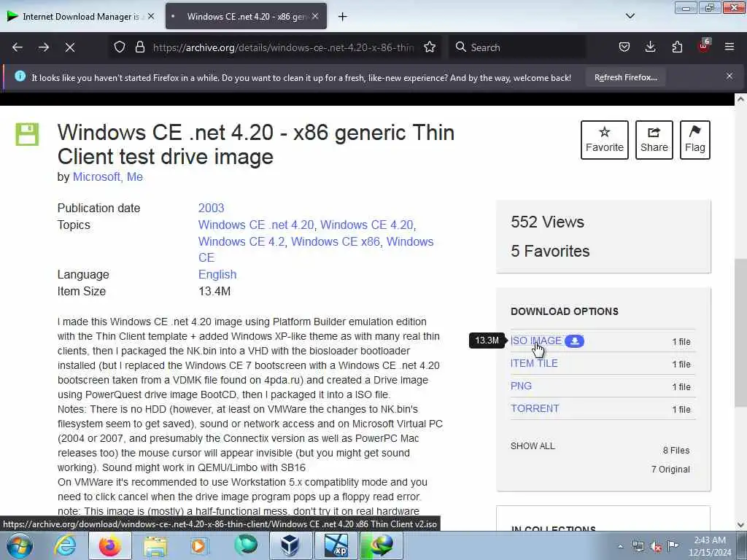Image resolution: width=747 pixels, height=560 pixels.
Task: Click the network tray icon
Action: (x=638, y=547)
